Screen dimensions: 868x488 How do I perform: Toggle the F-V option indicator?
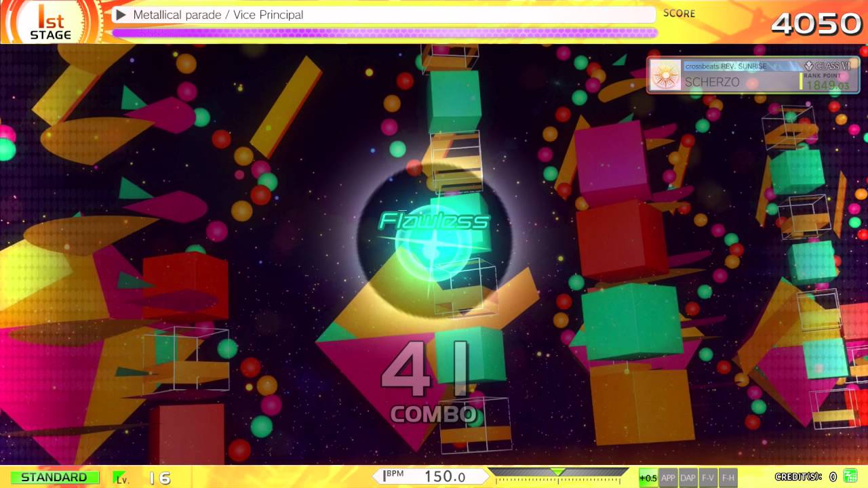[x=708, y=477]
